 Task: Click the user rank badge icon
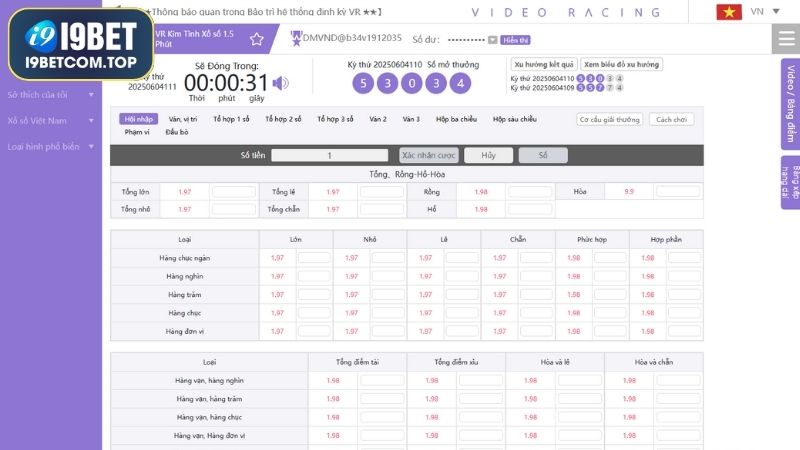296,37
